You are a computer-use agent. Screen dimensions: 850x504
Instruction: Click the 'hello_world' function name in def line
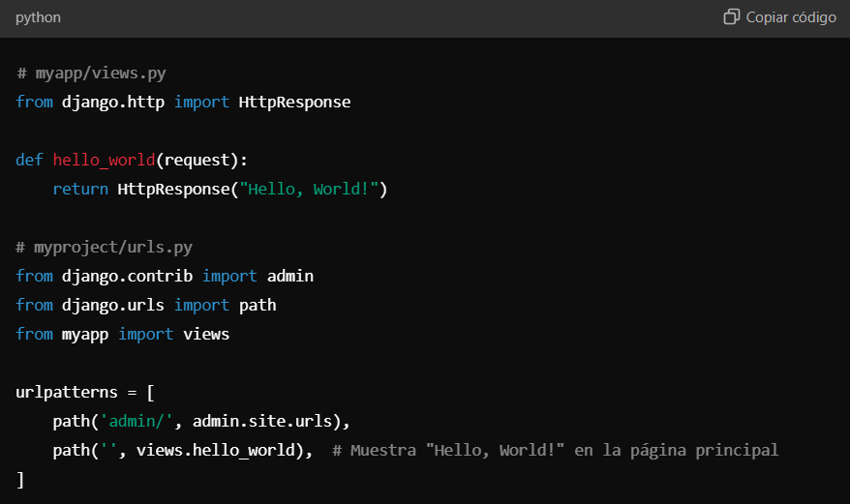click(105, 160)
